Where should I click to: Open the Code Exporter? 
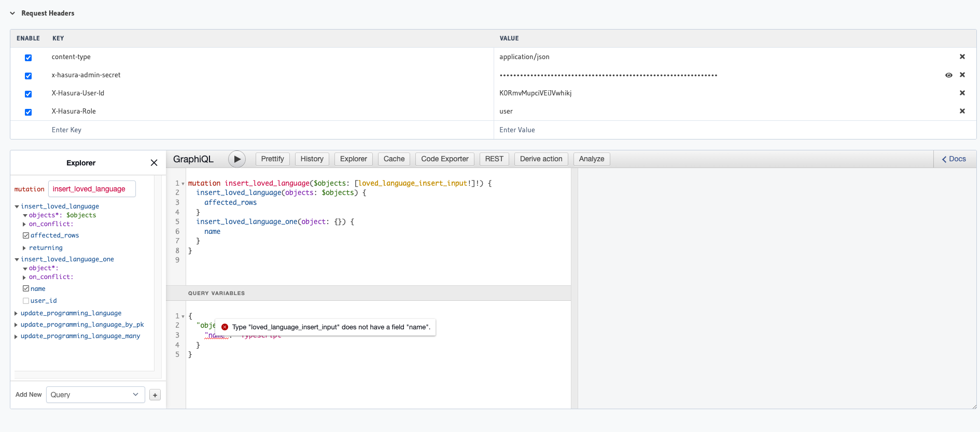445,159
